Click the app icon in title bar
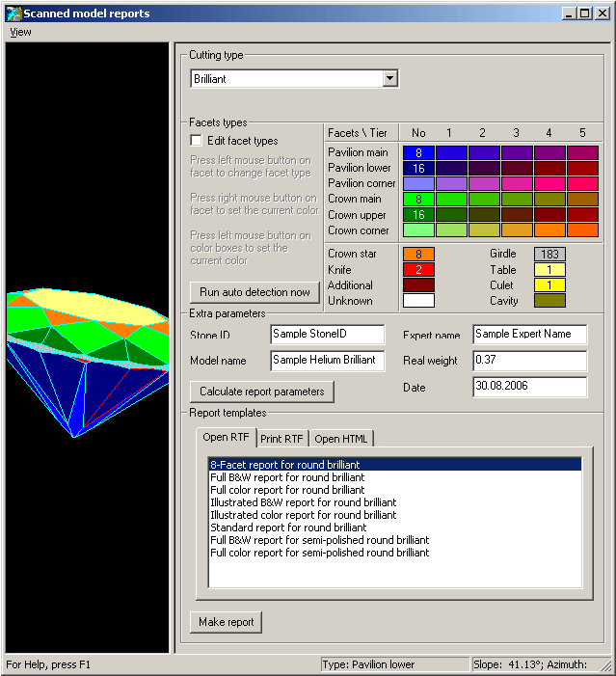 point(13,14)
